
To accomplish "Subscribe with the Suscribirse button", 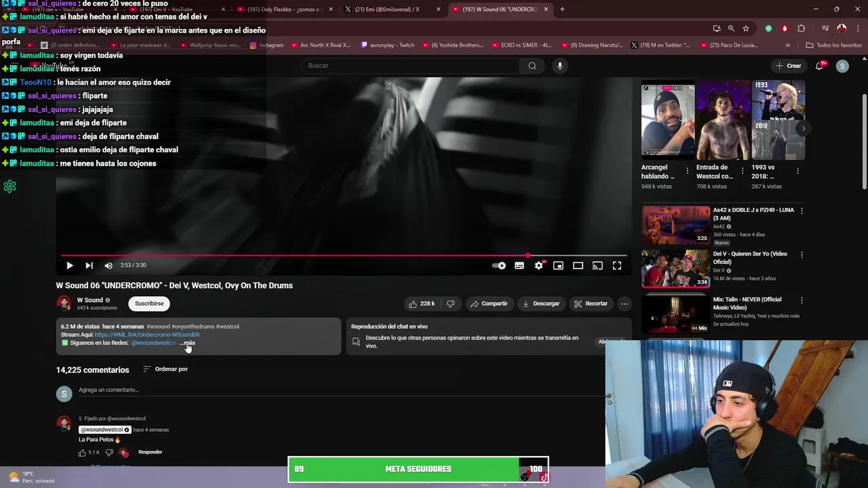I will coord(149,304).
